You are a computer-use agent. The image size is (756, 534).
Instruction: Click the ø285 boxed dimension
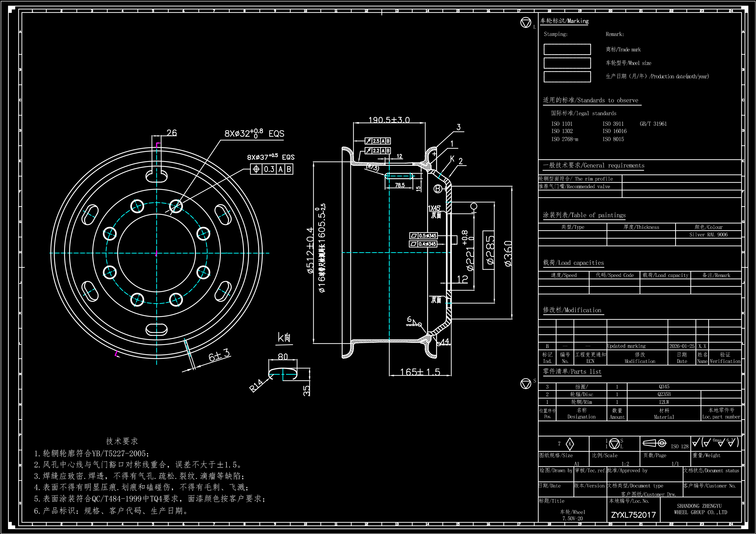(x=489, y=250)
